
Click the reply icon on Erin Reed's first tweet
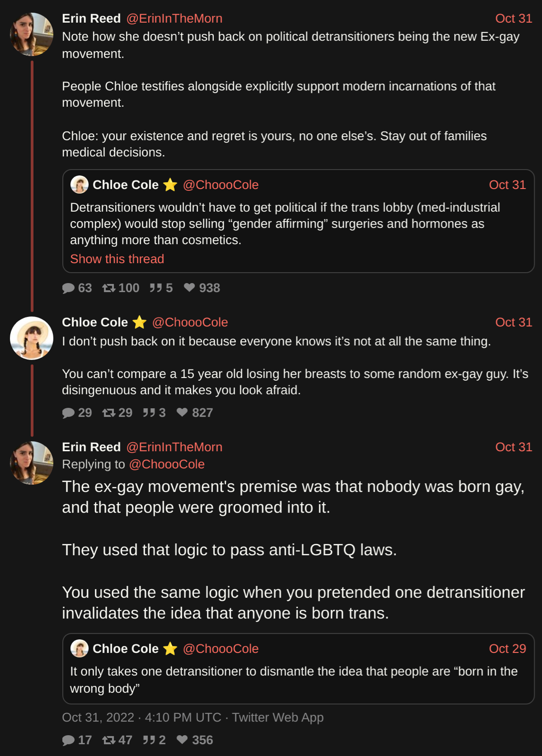pyautogui.click(x=68, y=288)
